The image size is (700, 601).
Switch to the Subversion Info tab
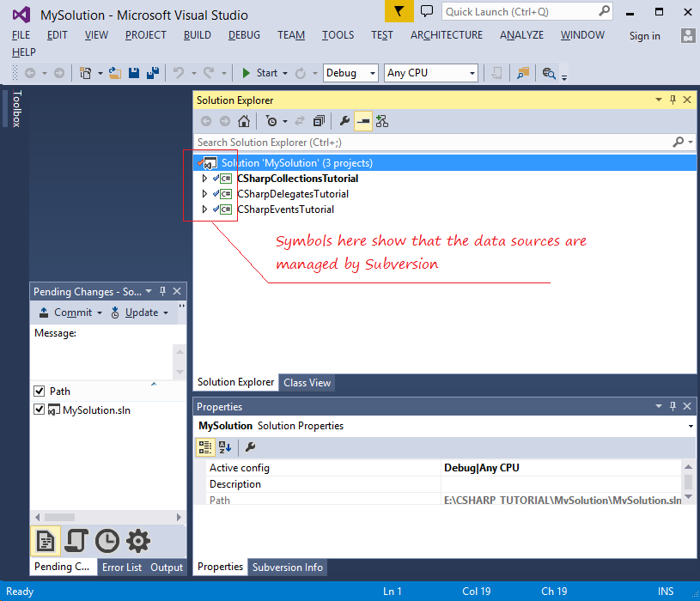[288, 568]
